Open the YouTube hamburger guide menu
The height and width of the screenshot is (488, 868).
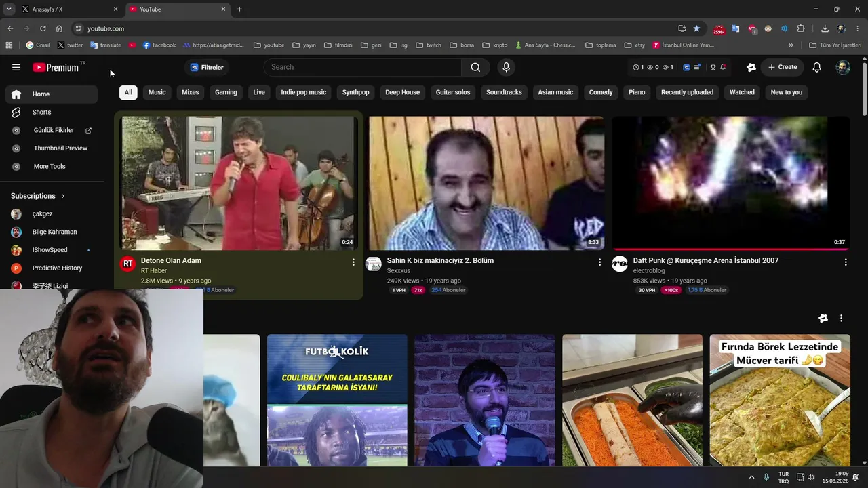[x=16, y=67]
